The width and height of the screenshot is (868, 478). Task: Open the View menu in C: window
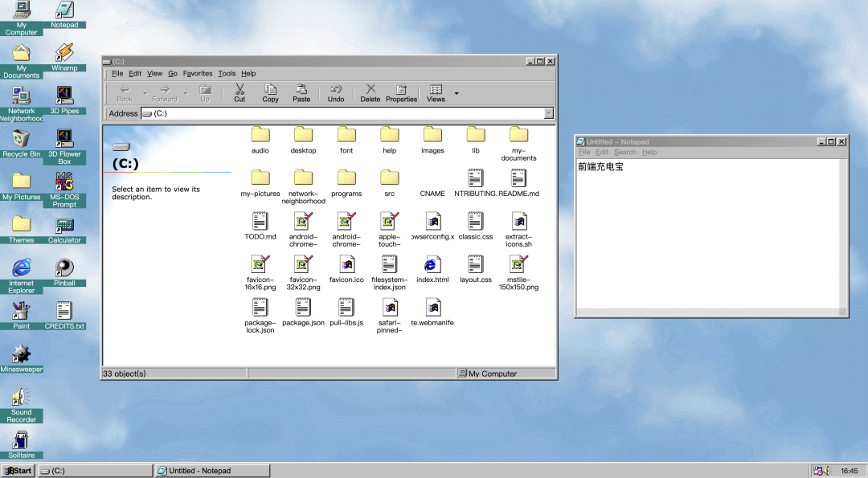(154, 74)
